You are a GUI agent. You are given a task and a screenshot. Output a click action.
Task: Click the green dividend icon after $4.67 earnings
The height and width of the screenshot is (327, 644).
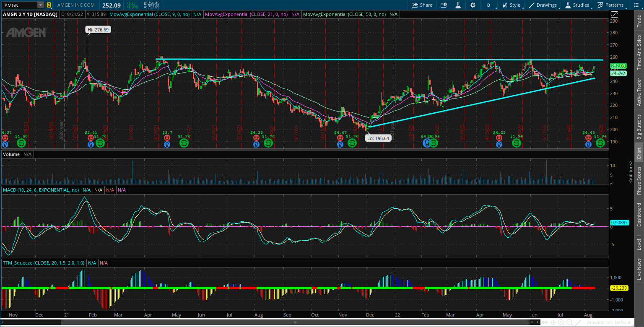point(352,143)
